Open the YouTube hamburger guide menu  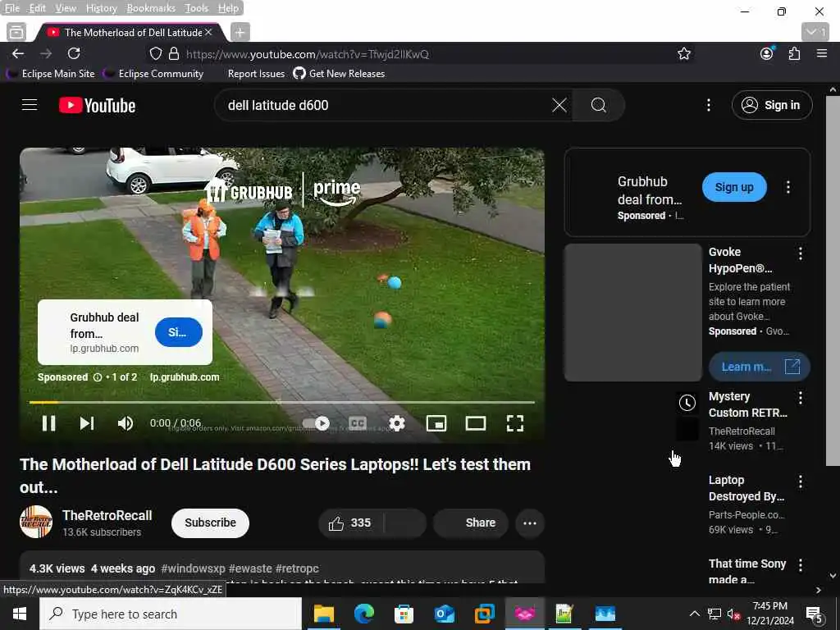(30, 105)
